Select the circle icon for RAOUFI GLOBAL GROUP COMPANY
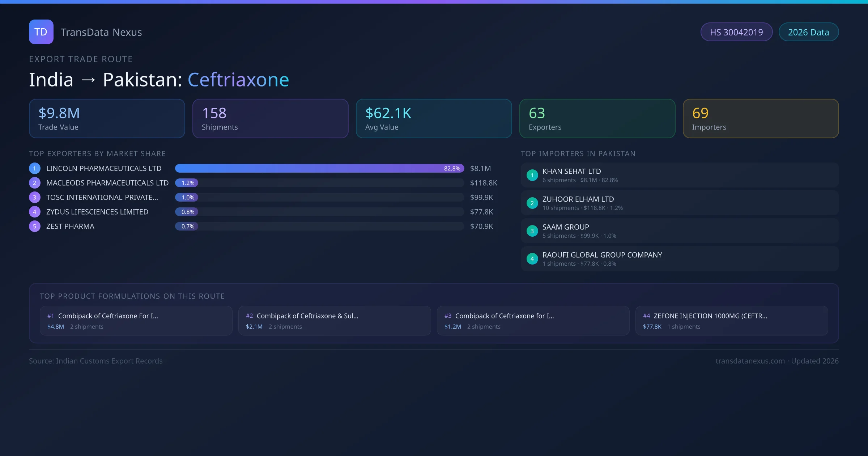Screen dimensions: 868x456 [532, 258]
